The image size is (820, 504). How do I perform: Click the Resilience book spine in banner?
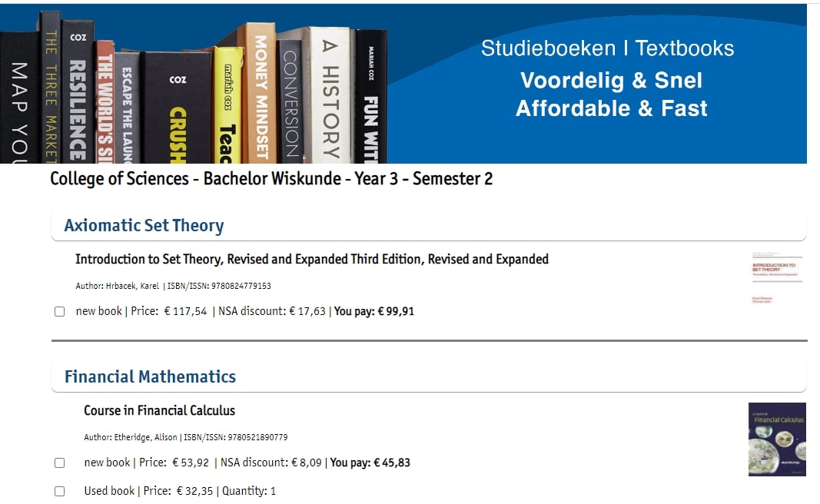click(x=78, y=91)
